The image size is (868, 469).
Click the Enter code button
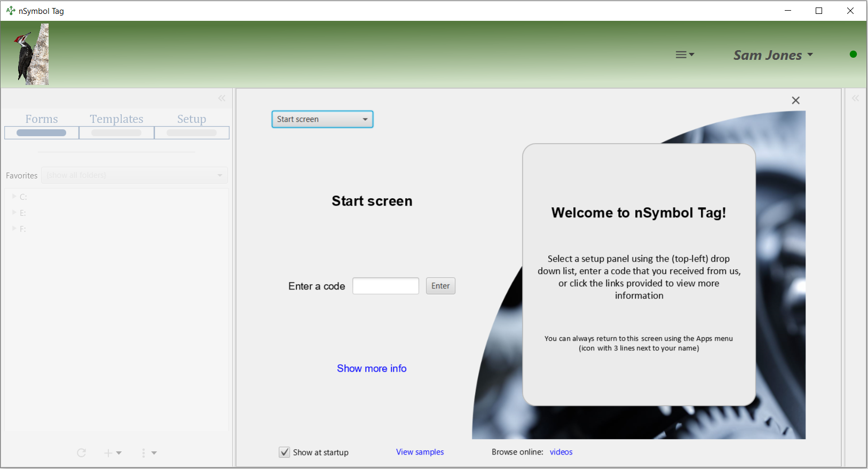tap(440, 286)
